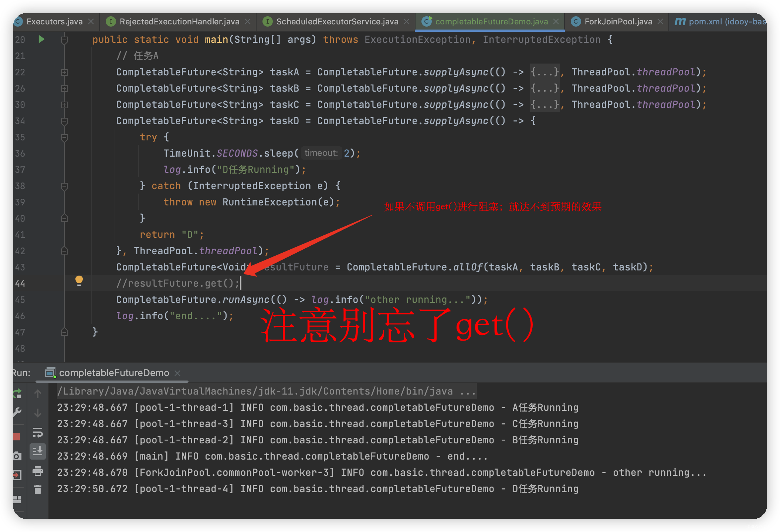780x532 pixels.
Task: Expand collapsed {...} in taskB line
Action: click(x=545, y=88)
